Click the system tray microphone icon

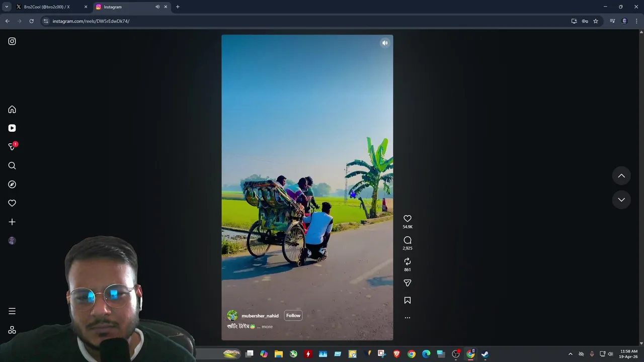[x=592, y=354]
